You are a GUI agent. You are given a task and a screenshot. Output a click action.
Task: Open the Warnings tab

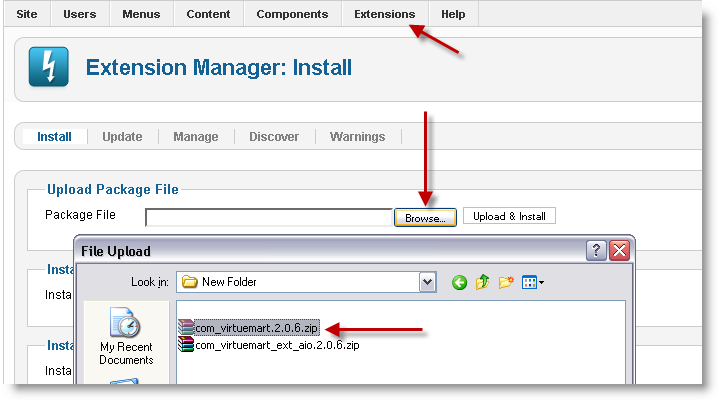(x=357, y=137)
